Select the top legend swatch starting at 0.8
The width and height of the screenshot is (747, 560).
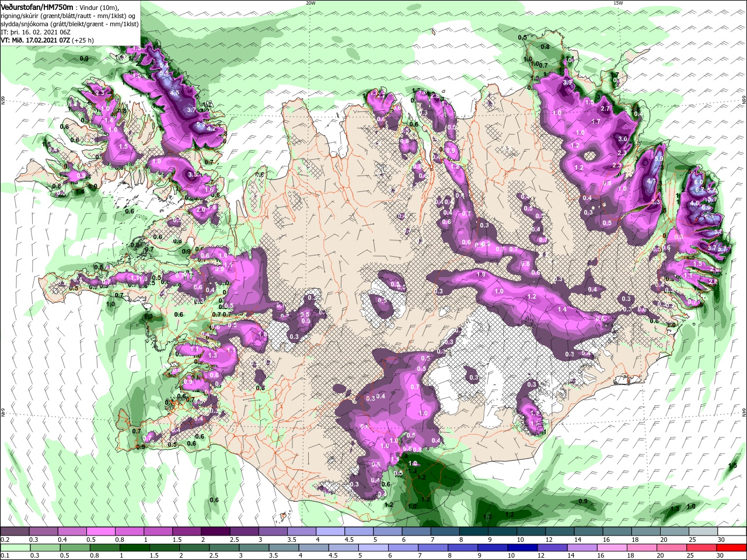(129, 531)
